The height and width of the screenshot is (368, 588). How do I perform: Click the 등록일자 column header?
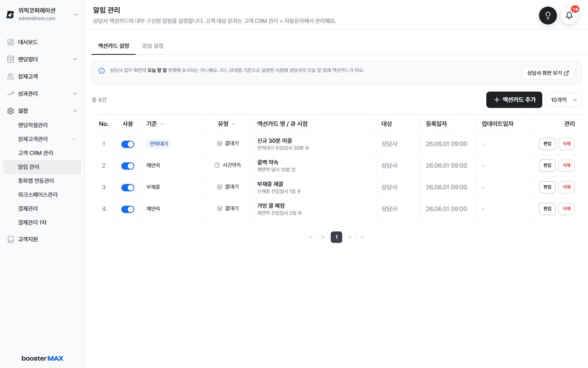[437, 124]
